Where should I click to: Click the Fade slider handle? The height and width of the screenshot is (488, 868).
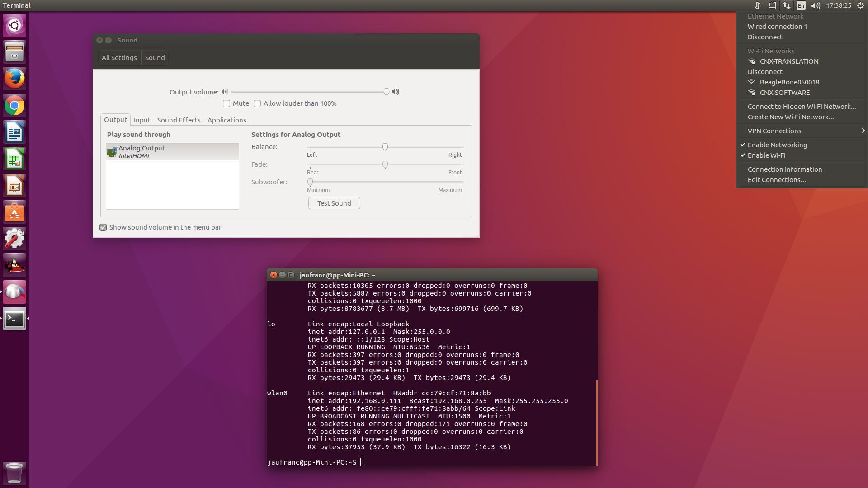(385, 164)
